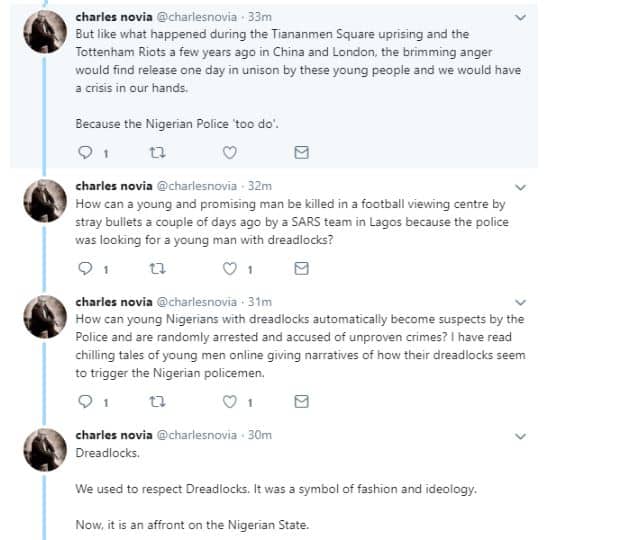
Task: Reply to the football viewing centre tweet
Action: (x=85, y=268)
